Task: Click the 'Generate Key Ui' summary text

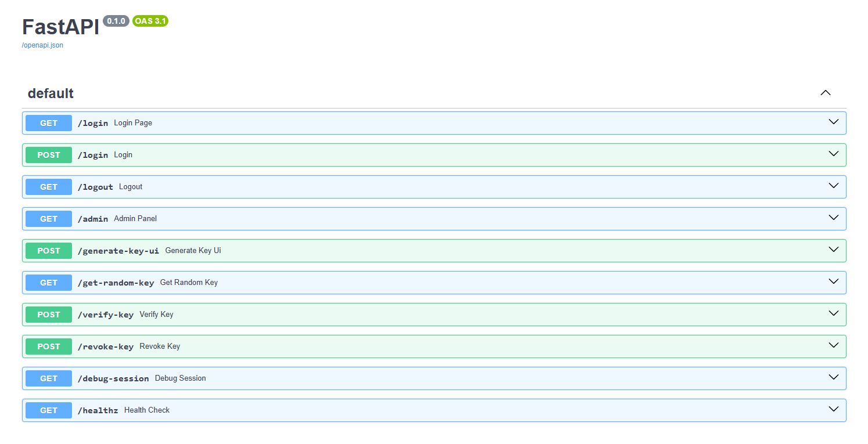Action: click(193, 251)
